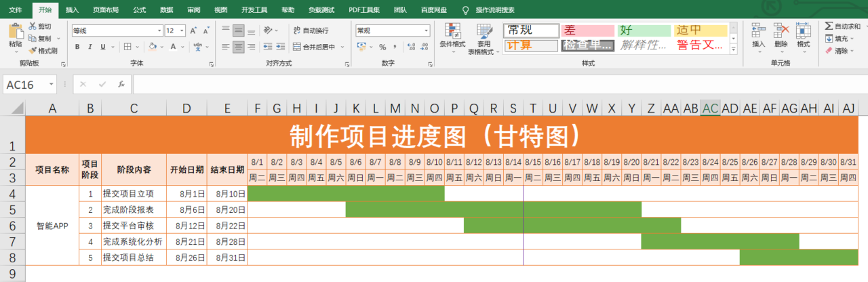The width and height of the screenshot is (868, 282).
Task: Apply the 常规 (Normal) cell style
Action: 530,30
